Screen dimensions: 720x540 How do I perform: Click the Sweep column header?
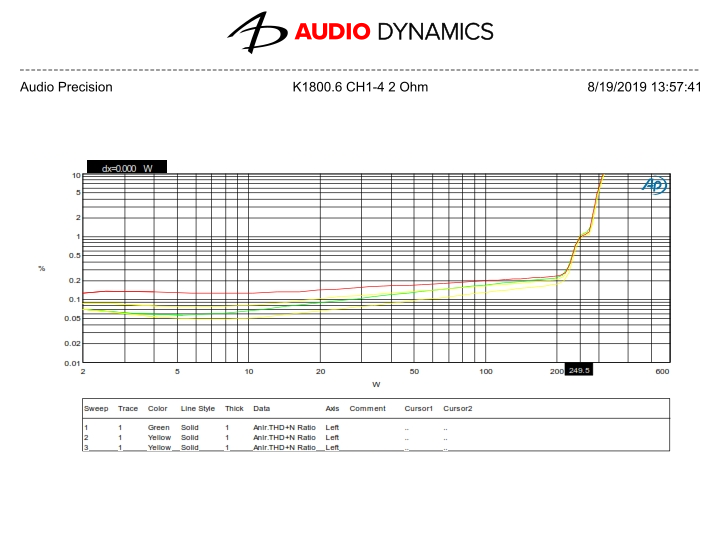(x=96, y=408)
